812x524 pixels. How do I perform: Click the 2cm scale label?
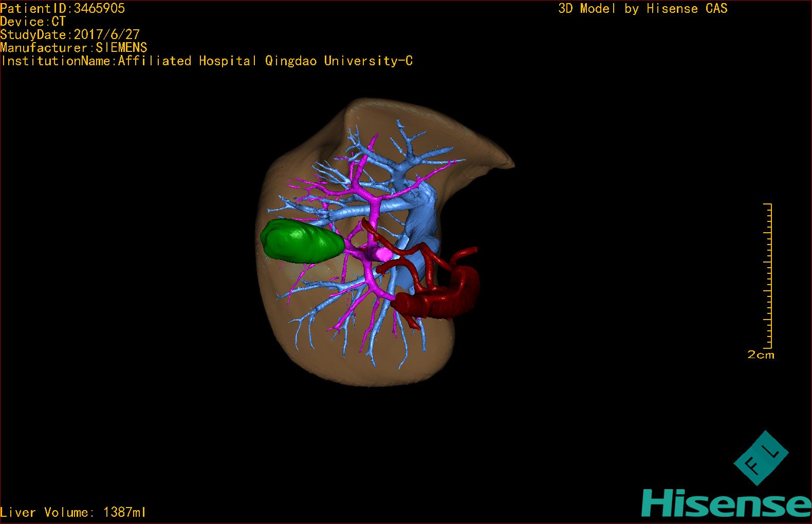point(761,354)
